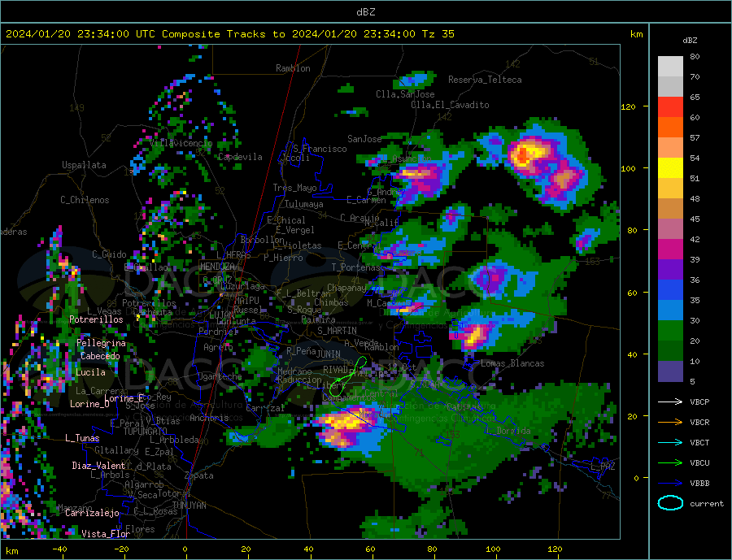Click the 'Tres_Mayo' label
732x560 pixels.
[x=294, y=188]
